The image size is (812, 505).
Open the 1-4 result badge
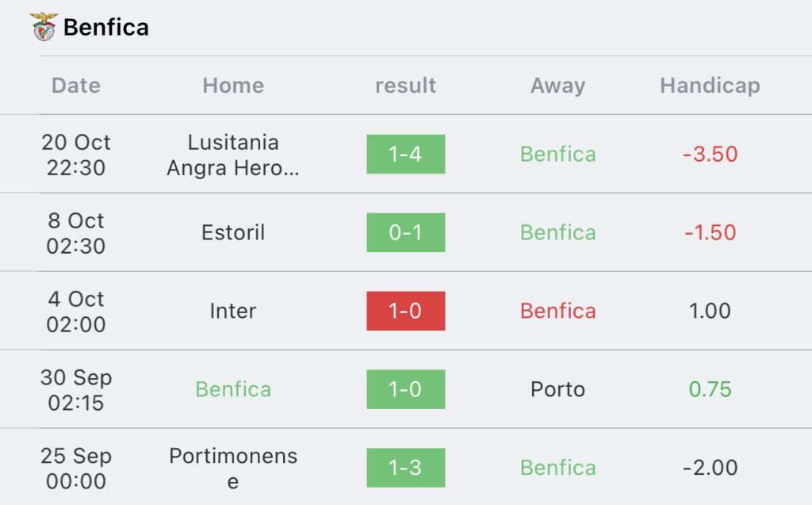(x=405, y=155)
